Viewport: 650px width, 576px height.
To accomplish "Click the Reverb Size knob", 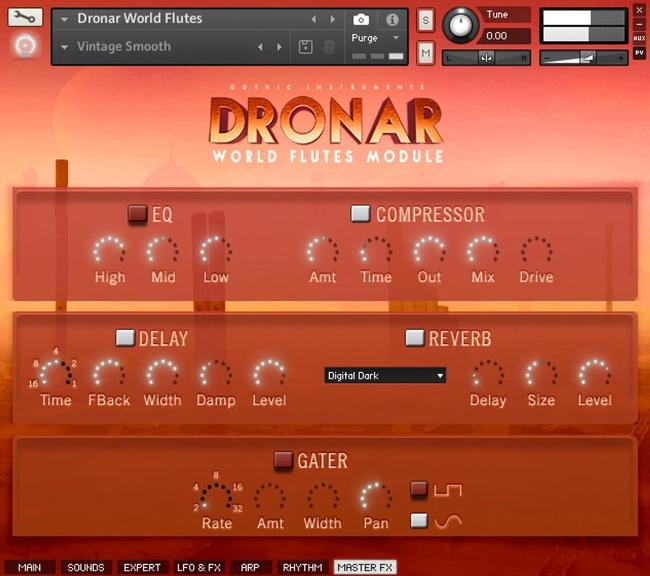I will pos(541,374).
